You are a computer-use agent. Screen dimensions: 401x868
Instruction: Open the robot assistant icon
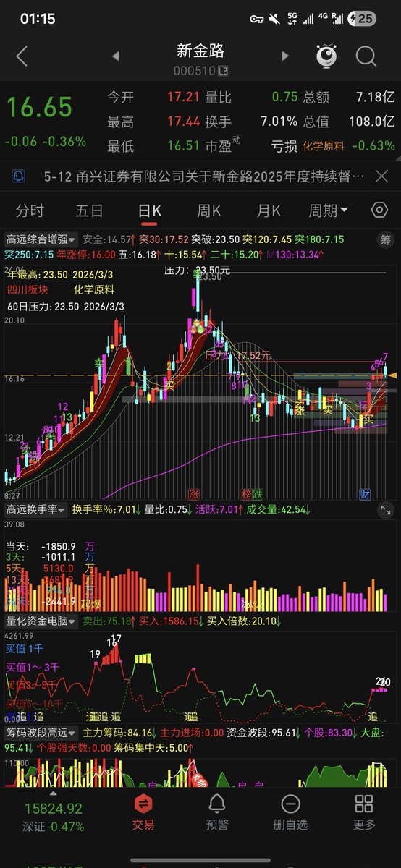click(x=326, y=56)
